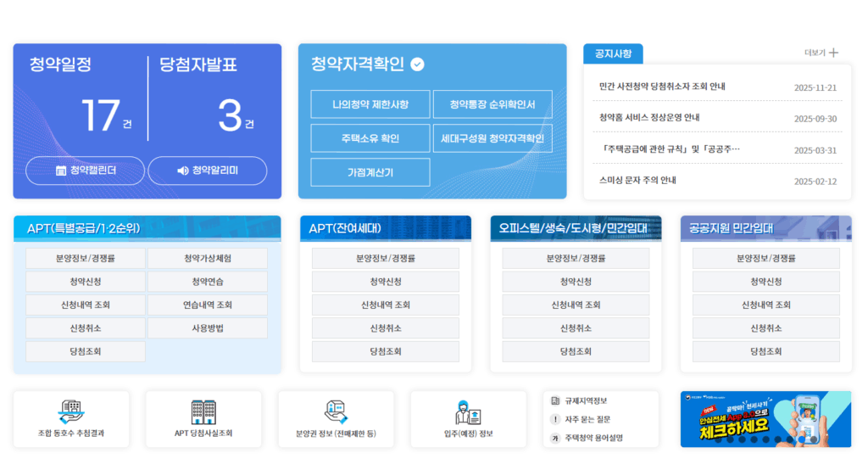Click 신청취소 under 공공지원 민간임대
Screen dimensions: 868x470
click(766, 328)
